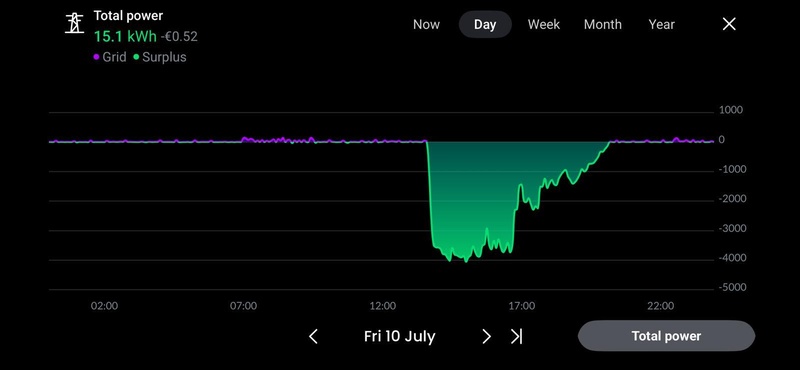
Task: Click the -1000 y-axis label
Action: [x=732, y=169]
